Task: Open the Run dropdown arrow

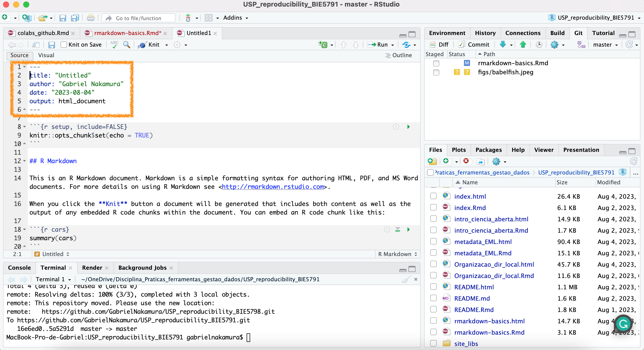Action: coord(393,45)
